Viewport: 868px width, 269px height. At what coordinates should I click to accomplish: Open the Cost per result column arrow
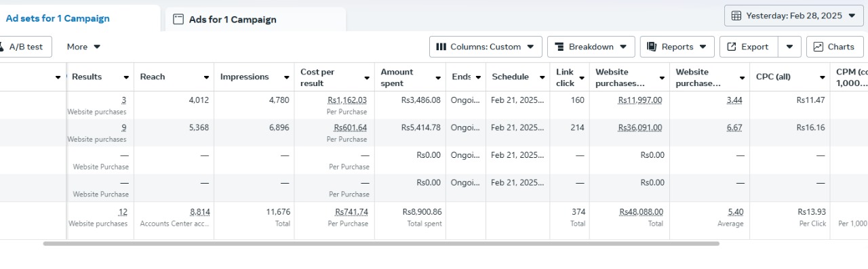[367, 77]
